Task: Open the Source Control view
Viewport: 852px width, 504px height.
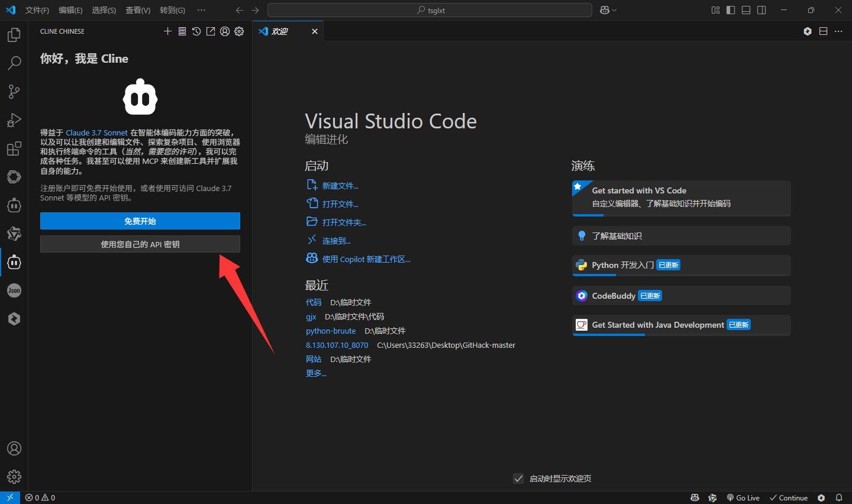Action: click(x=14, y=91)
